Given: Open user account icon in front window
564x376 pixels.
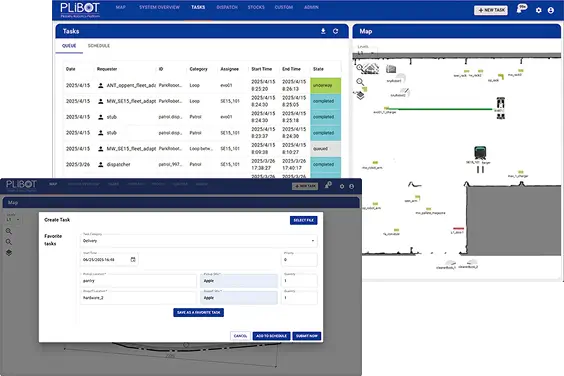Looking at the screenshot, I should 351,186.
